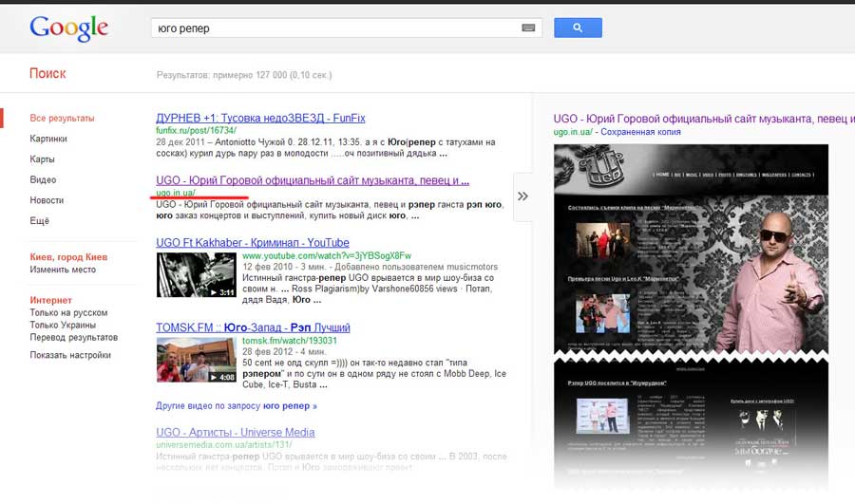Switch to 'Новости' search category
The width and height of the screenshot is (855, 504).
(47, 200)
